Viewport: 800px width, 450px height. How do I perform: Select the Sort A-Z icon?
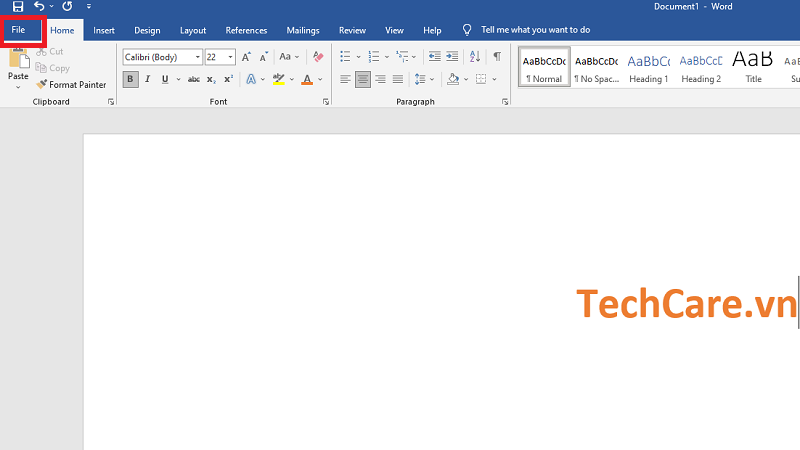[474, 57]
